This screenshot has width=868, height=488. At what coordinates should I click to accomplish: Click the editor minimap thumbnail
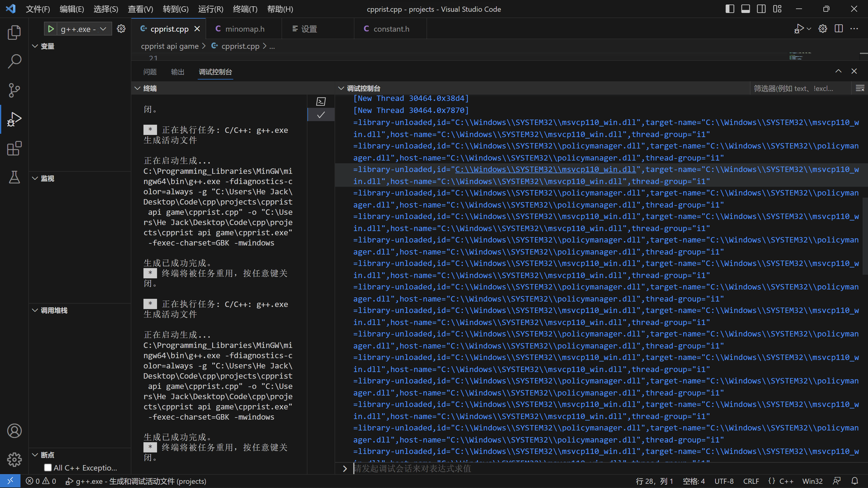(800, 56)
